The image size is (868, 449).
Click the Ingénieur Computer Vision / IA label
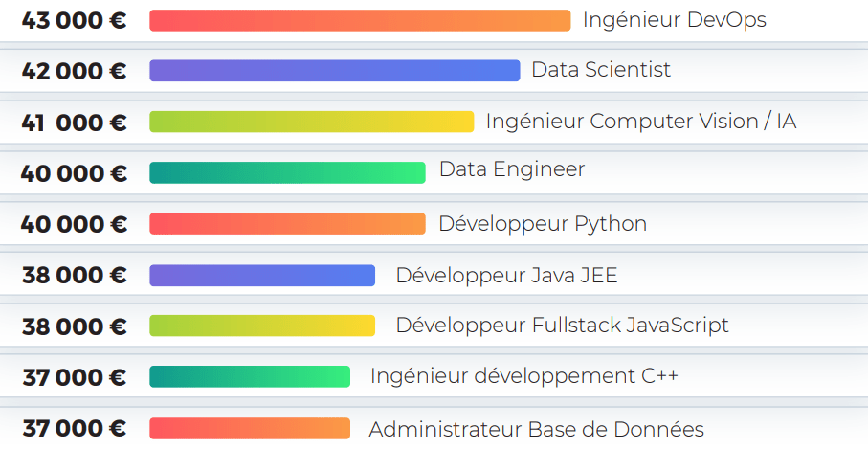640,122
